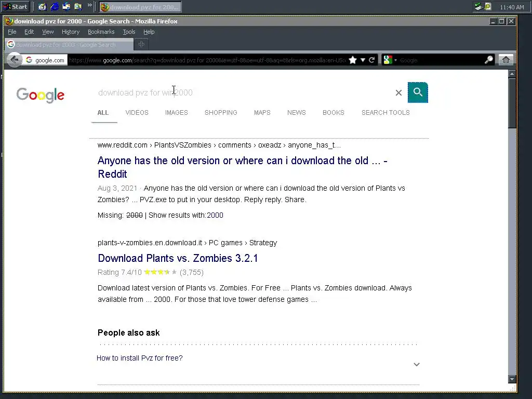
Task: Switch to VIDEOS results
Action: [x=137, y=113]
